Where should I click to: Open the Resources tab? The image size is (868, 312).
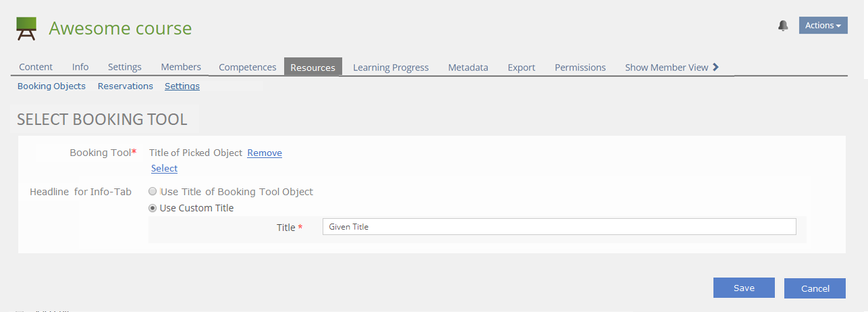pos(313,68)
